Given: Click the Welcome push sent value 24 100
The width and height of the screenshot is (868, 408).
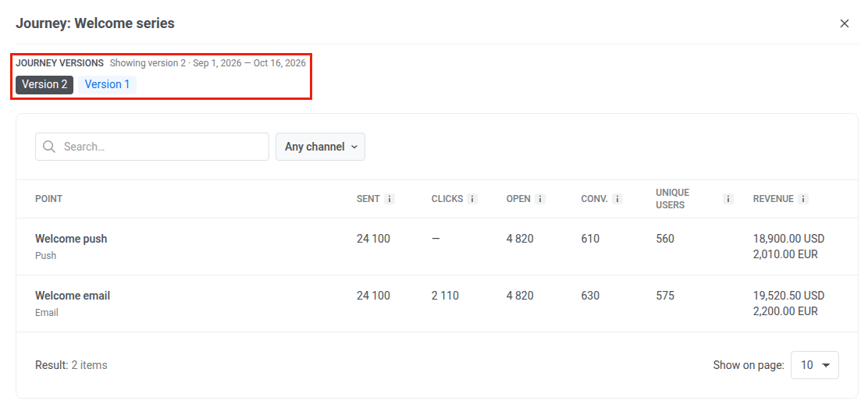Looking at the screenshot, I should click(x=373, y=239).
